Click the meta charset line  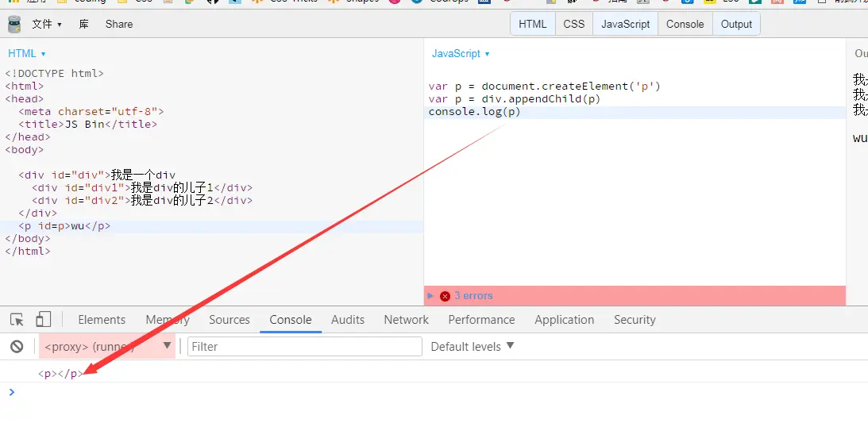click(91, 112)
